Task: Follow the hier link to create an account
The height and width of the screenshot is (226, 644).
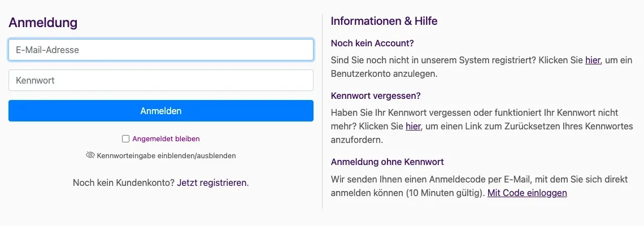Action: click(x=593, y=60)
